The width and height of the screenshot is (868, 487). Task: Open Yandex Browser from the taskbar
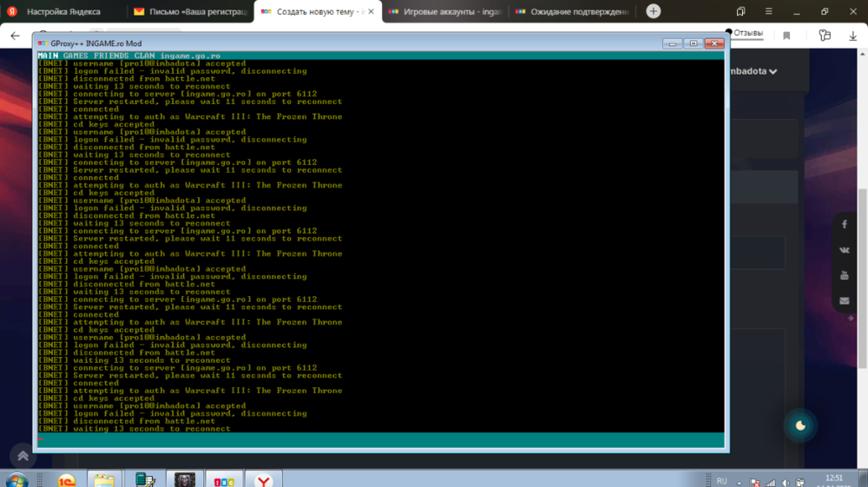click(x=264, y=480)
